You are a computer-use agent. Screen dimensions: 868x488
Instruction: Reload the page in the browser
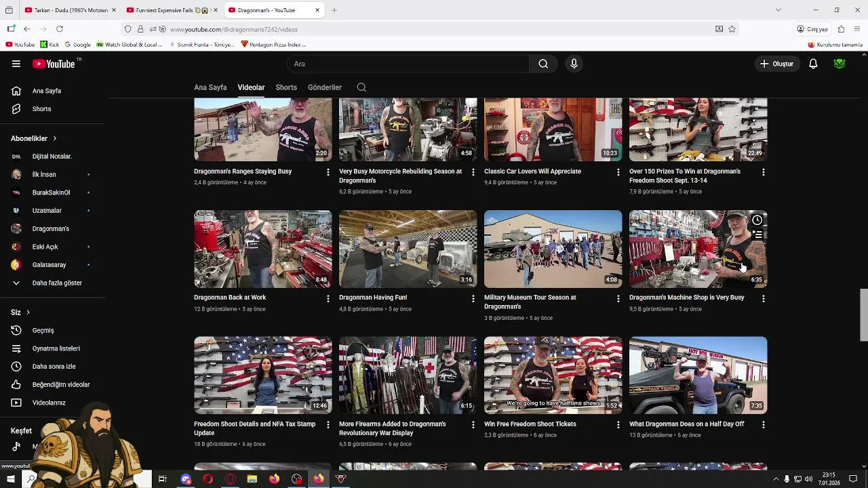60,29
